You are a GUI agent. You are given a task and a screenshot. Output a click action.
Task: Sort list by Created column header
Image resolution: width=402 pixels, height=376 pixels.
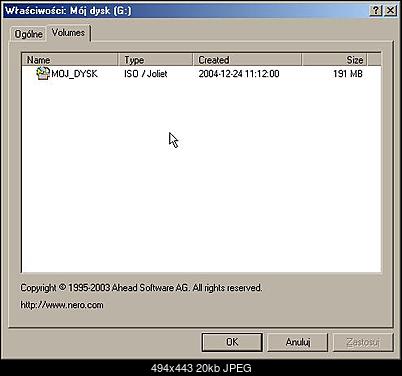247,60
